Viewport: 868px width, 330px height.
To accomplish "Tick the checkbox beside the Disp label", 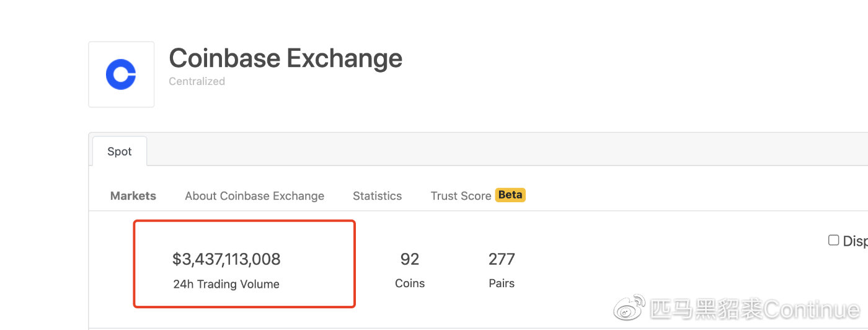I will [x=834, y=240].
